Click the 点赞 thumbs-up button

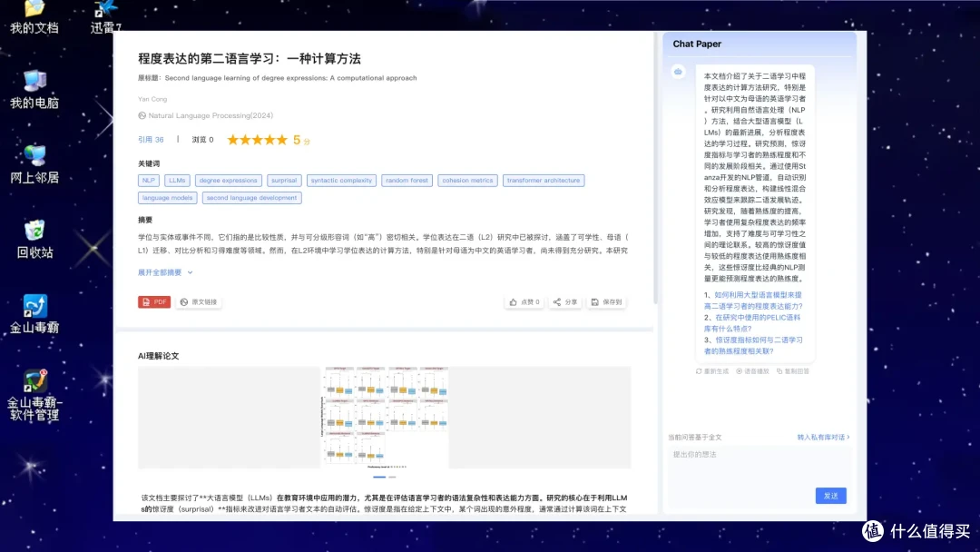tap(524, 302)
